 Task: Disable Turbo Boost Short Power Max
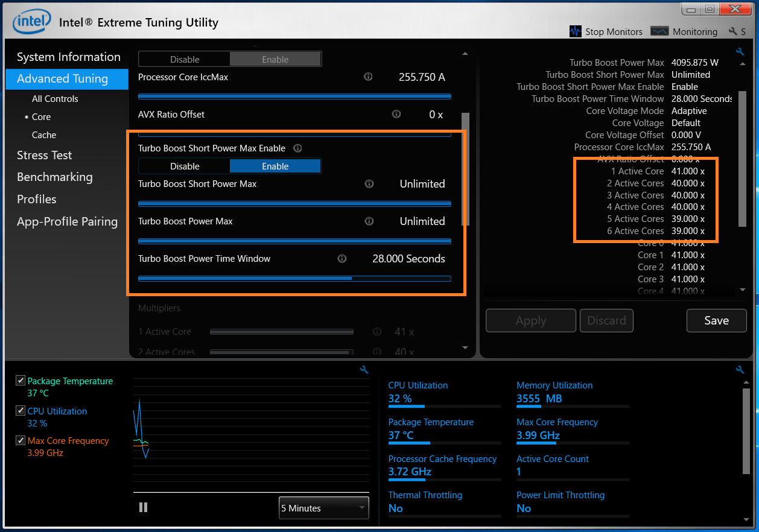(x=185, y=166)
